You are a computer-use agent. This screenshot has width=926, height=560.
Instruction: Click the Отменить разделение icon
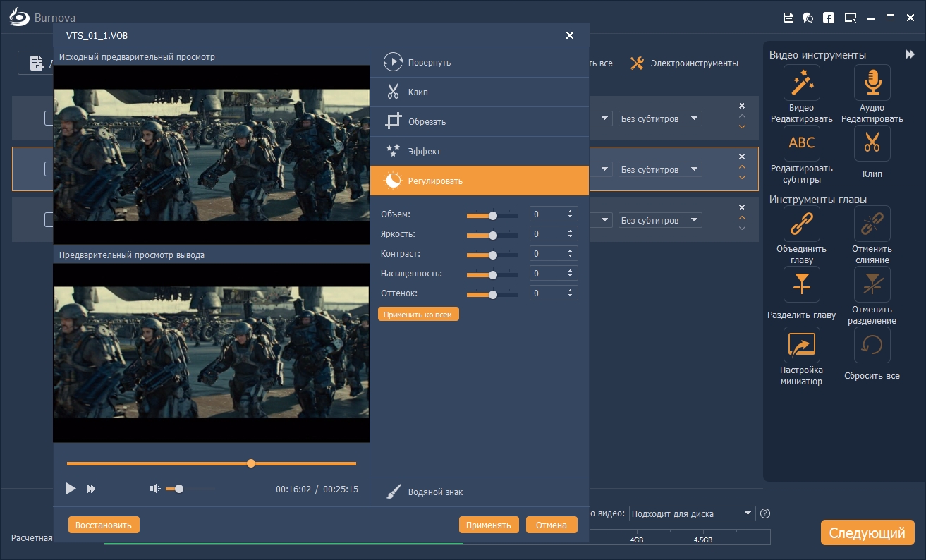pyautogui.click(x=872, y=285)
